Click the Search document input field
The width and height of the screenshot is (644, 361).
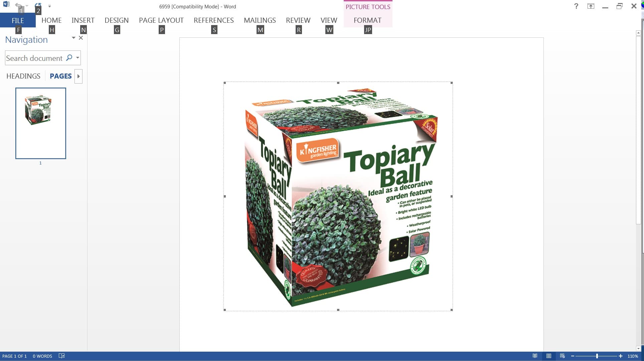[34, 58]
